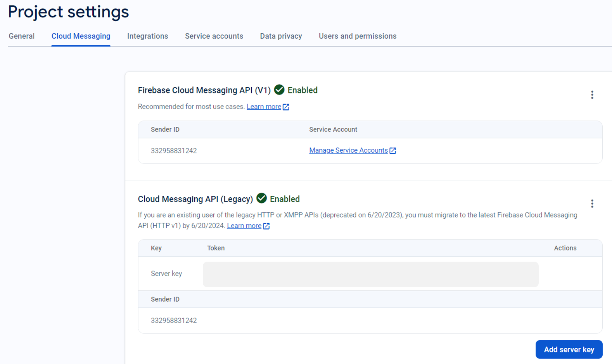Click the Sender ID number in the V1 table
Screen dimensions: 612x364
coord(174,151)
